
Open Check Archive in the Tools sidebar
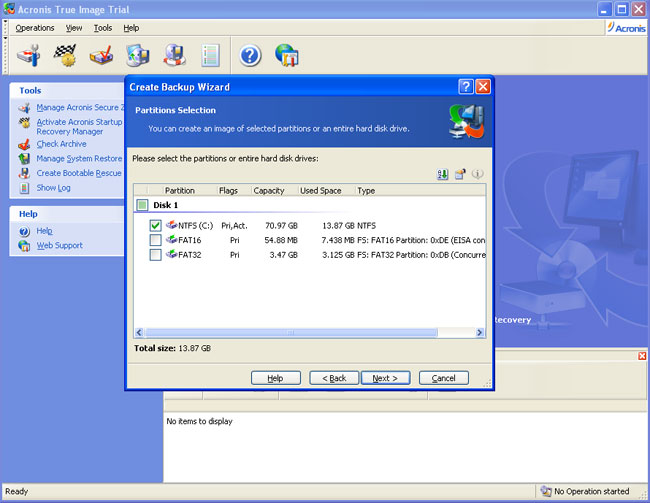click(x=61, y=144)
